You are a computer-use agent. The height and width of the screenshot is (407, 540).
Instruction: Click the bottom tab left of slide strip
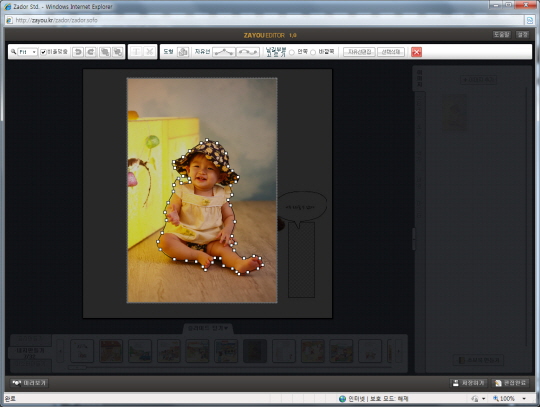30,364
